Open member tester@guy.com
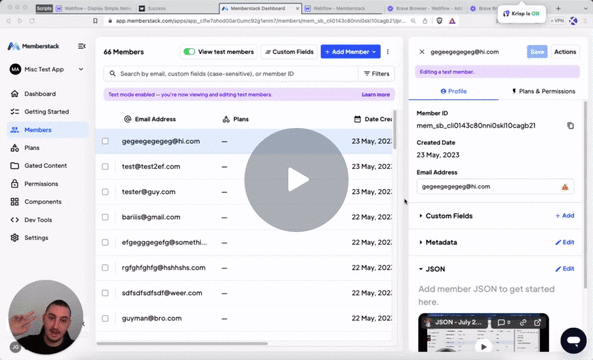593x360 pixels. 149,192
